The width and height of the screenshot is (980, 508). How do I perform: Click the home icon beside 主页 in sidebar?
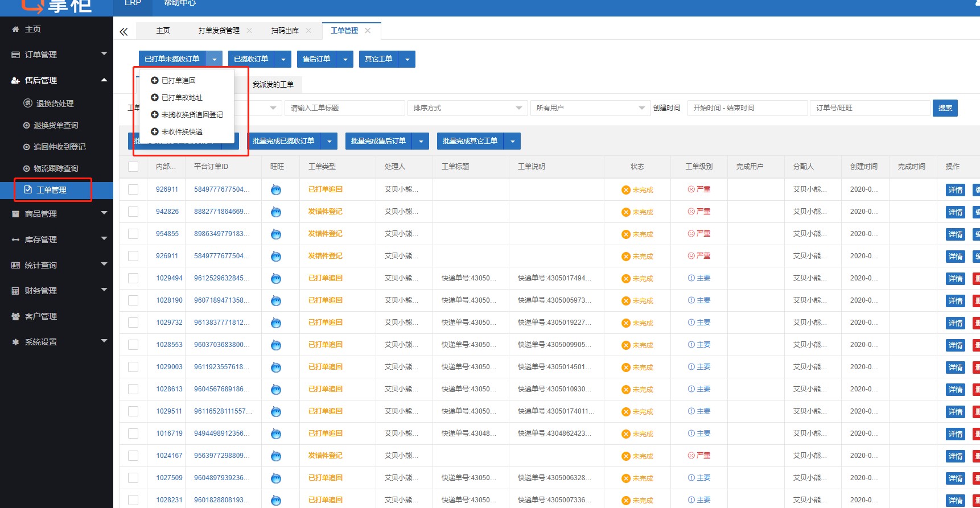[15, 29]
